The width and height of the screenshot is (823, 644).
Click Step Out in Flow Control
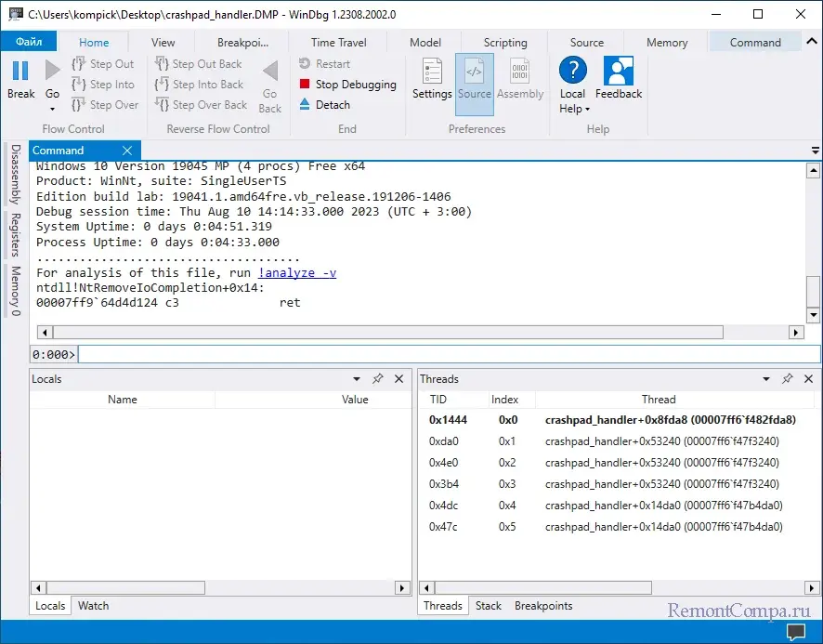click(103, 64)
